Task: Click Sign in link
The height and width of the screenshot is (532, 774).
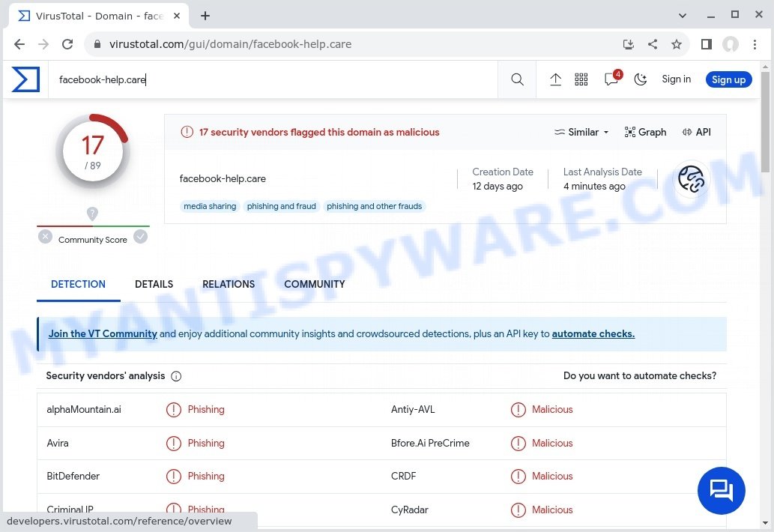Action: click(x=676, y=79)
